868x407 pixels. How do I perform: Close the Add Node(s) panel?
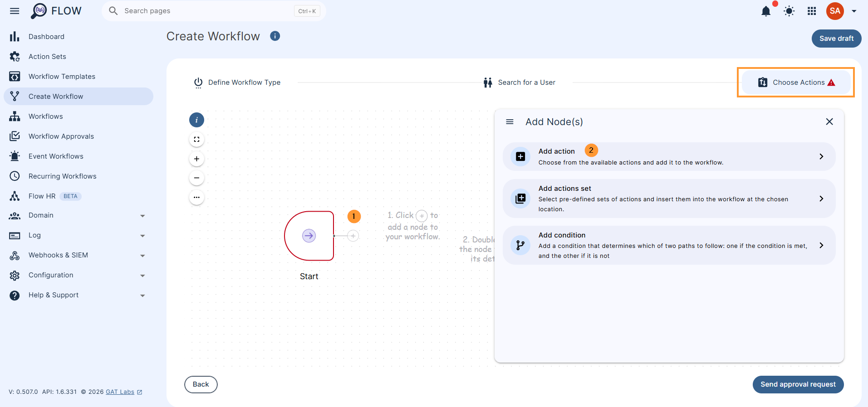[x=829, y=121]
